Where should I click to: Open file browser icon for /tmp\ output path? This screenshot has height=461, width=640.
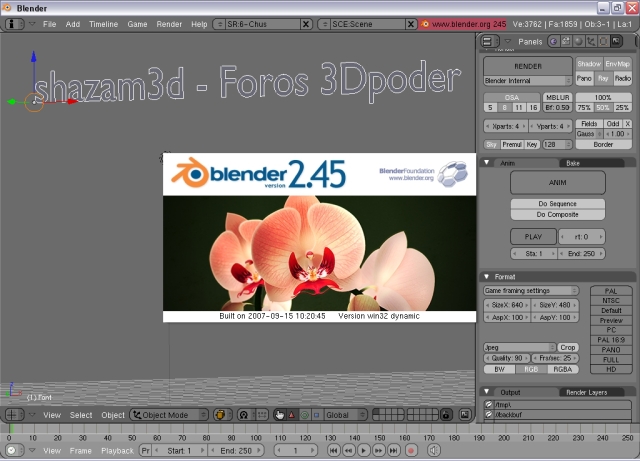coord(489,404)
